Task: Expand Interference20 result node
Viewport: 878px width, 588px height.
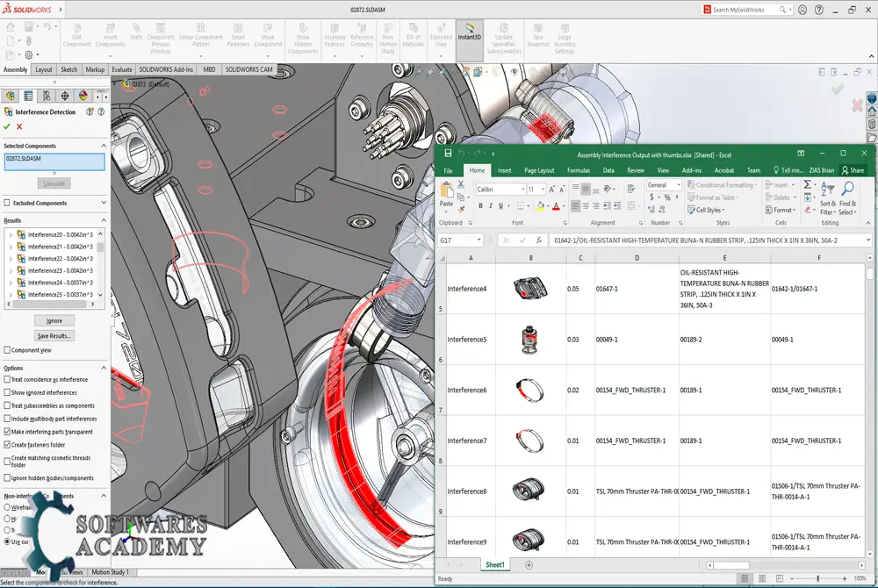Action: (10, 234)
